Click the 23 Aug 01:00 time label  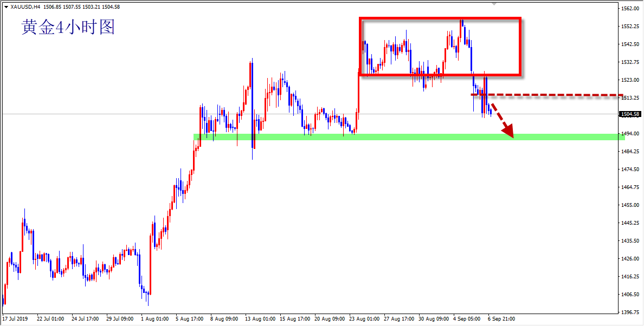point(364,318)
